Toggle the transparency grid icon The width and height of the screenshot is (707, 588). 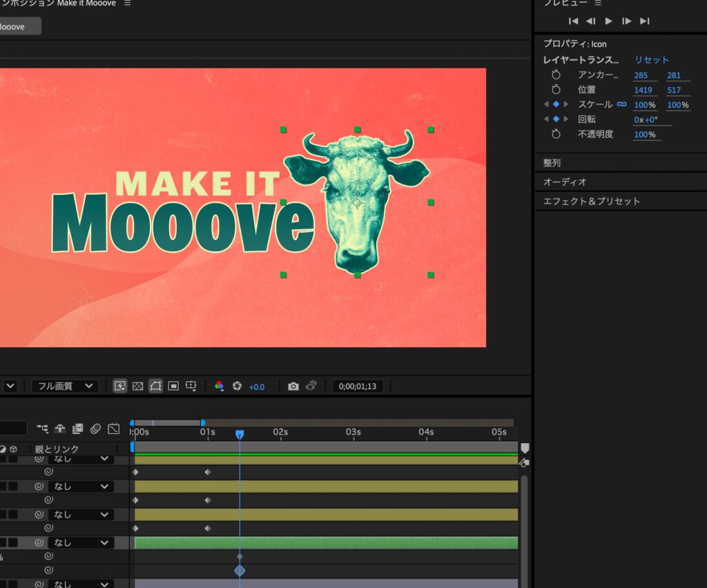pyautogui.click(x=137, y=386)
